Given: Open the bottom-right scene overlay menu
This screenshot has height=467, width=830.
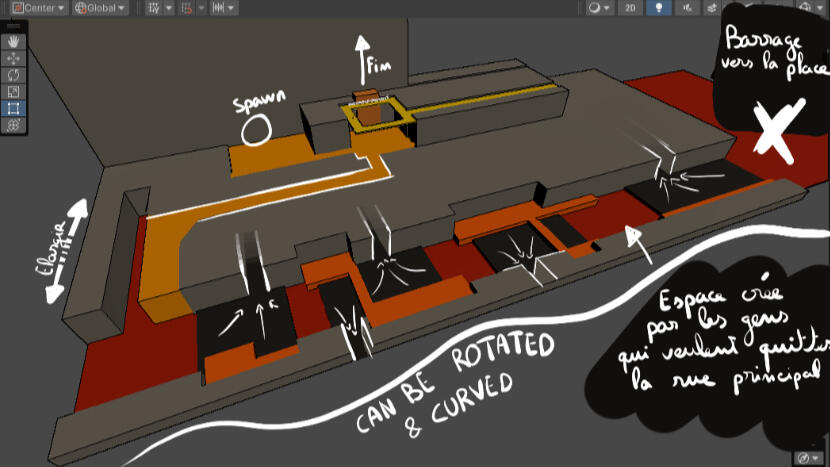Looking at the screenshot, I should 806,457.
